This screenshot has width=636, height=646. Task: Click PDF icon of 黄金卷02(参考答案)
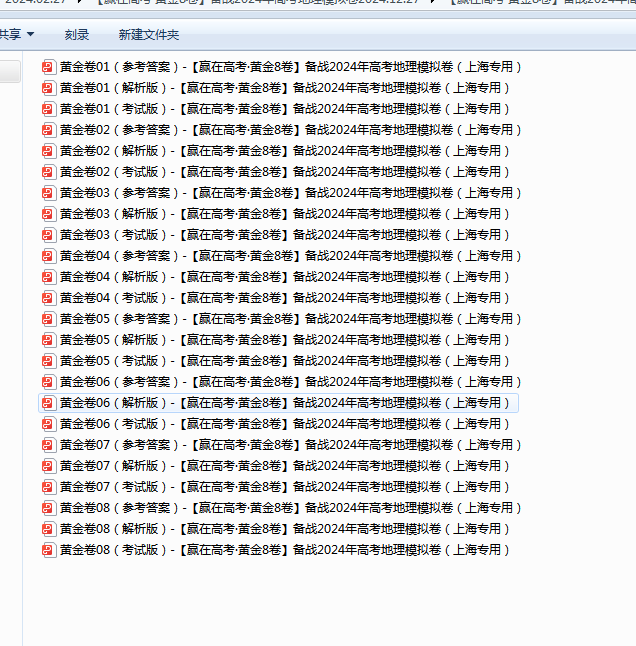pos(49,130)
